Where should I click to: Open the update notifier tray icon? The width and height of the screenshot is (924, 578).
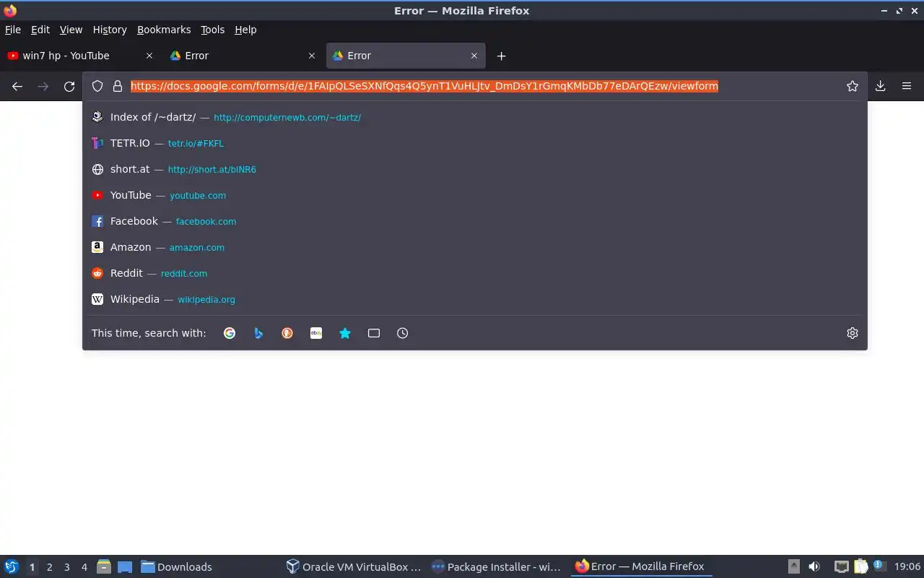coord(879,566)
